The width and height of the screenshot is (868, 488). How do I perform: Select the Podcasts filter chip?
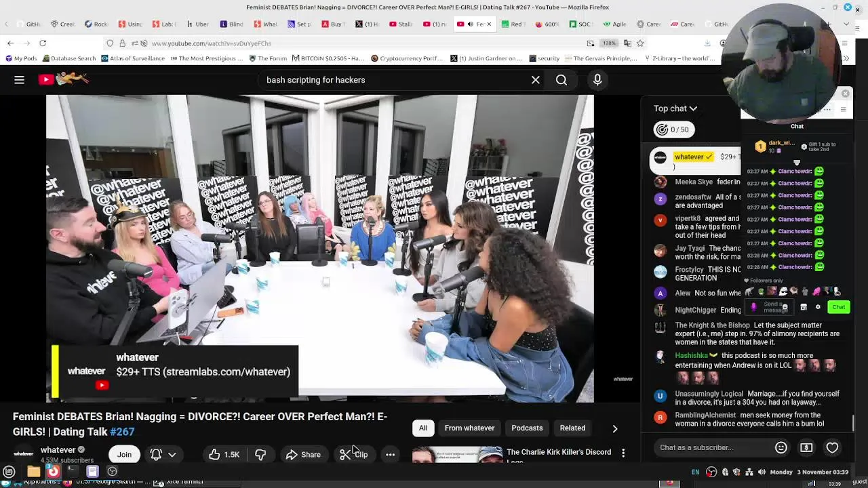pos(527,428)
